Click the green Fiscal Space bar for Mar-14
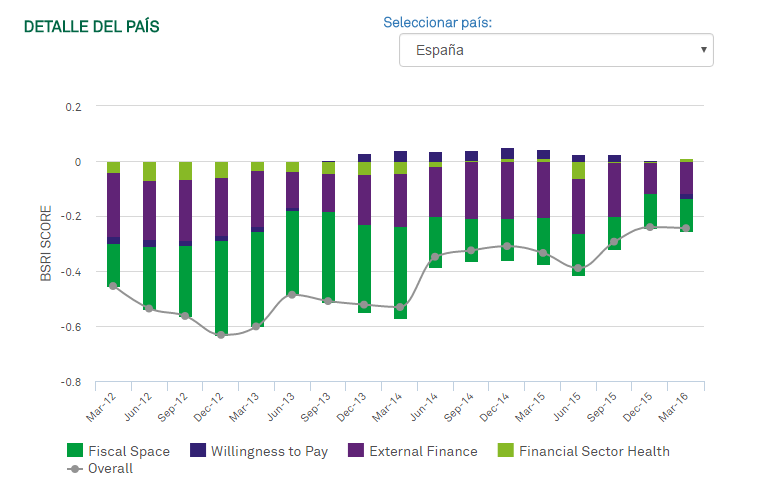The height and width of the screenshot is (492, 776). coord(400,273)
